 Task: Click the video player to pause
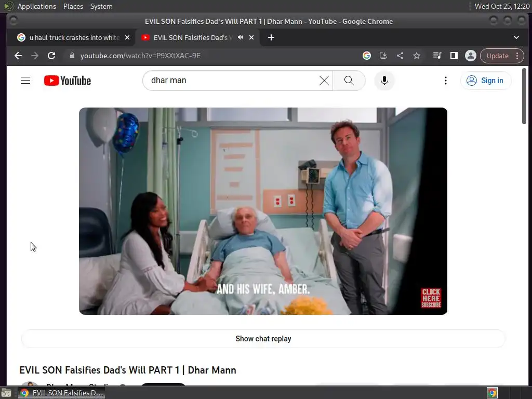pyautogui.click(x=263, y=211)
